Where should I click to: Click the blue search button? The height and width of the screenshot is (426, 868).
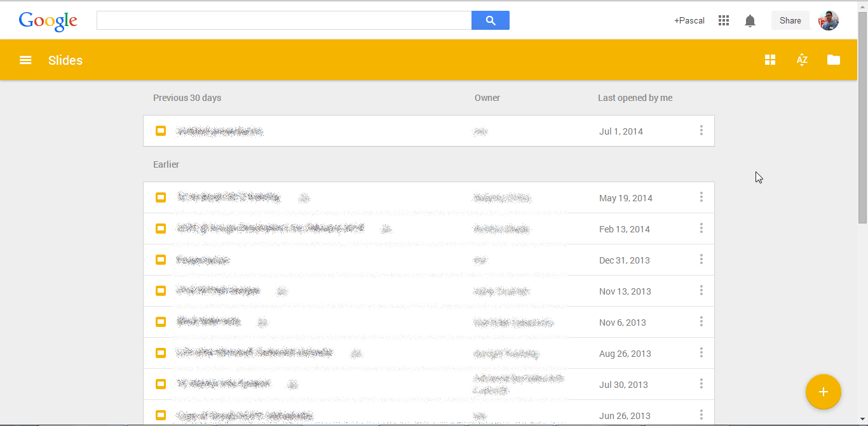pyautogui.click(x=490, y=20)
